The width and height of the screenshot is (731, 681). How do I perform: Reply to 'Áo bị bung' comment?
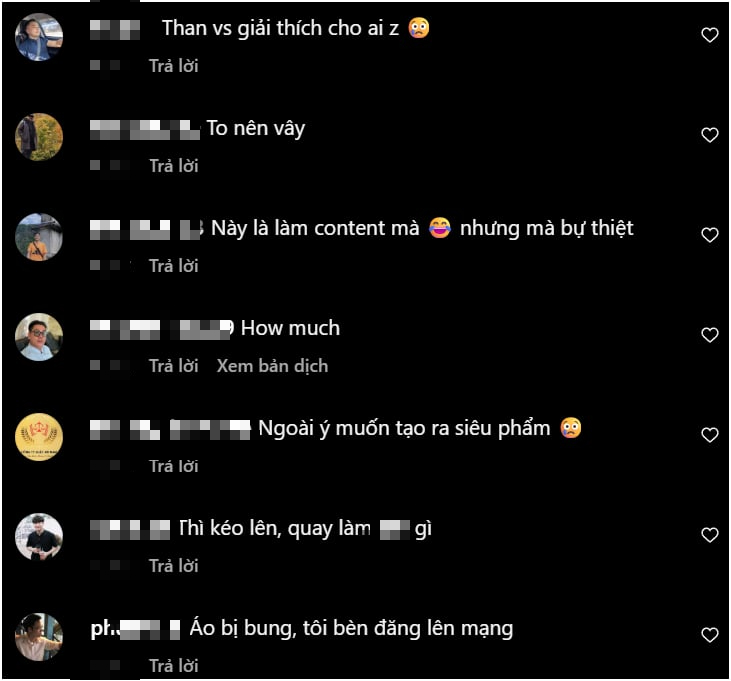tap(173, 666)
